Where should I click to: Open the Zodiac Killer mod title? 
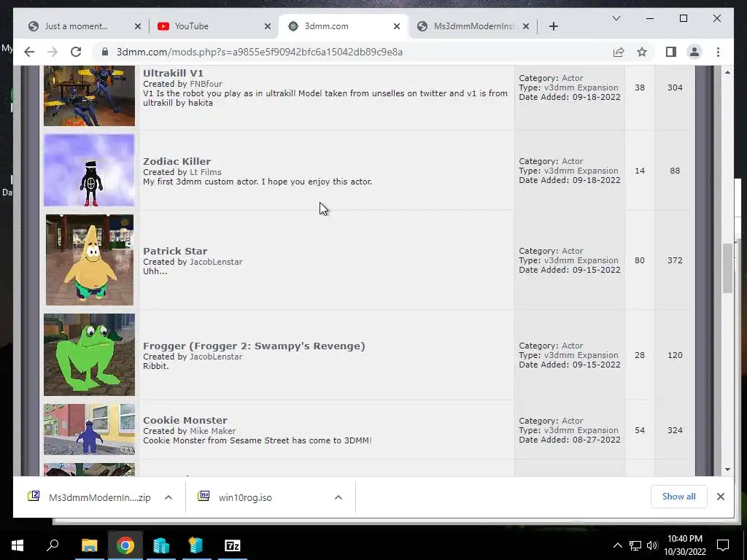click(x=177, y=161)
